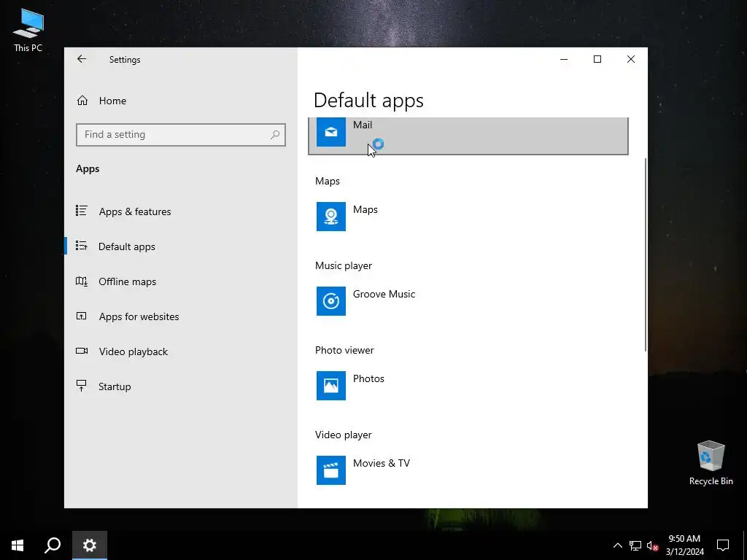The width and height of the screenshot is (747, 560).
Task: Open the Windows Start menu
Action: point(18,545)
